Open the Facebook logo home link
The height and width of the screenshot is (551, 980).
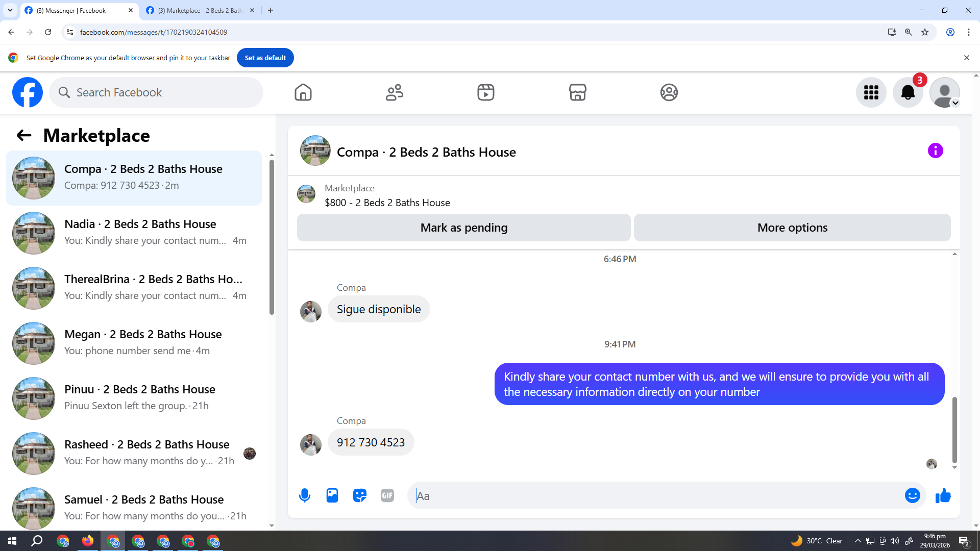point(28,92)
